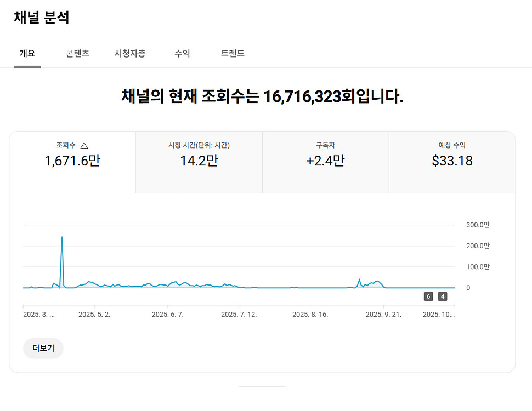Select the currently active 개요 tab
The image size is (532, 411).
click(x=27, y=54)
